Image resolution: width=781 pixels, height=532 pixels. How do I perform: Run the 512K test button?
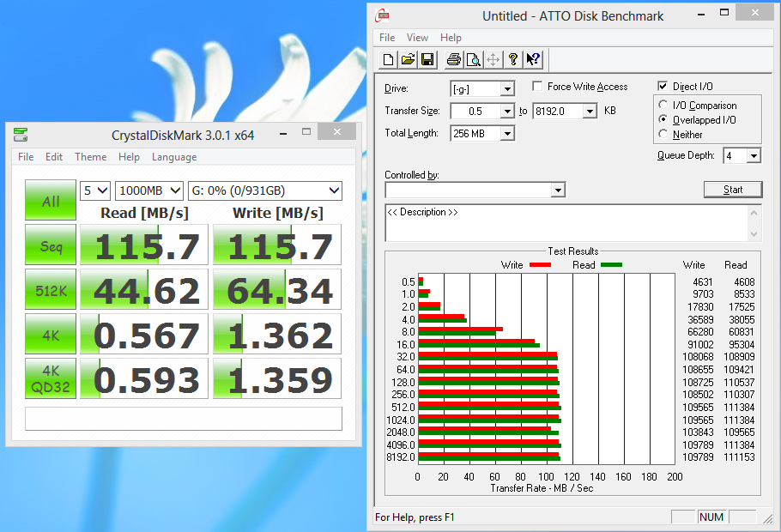pyautogui.click(x=51, y=289)
